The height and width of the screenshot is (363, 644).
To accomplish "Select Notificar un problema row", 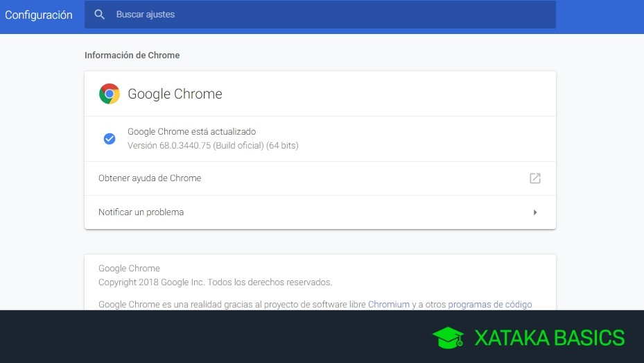I will [x=320, y=212].
